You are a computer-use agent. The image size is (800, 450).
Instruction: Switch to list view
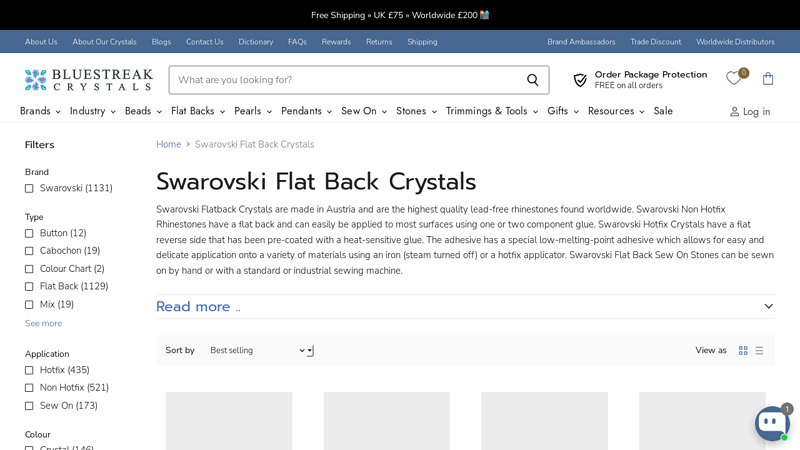pos(759,351)
